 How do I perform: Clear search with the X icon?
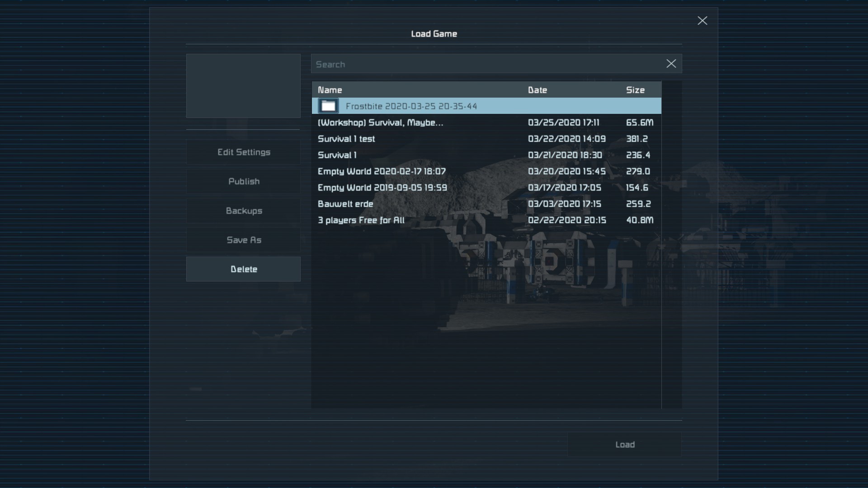click(671, 64)
